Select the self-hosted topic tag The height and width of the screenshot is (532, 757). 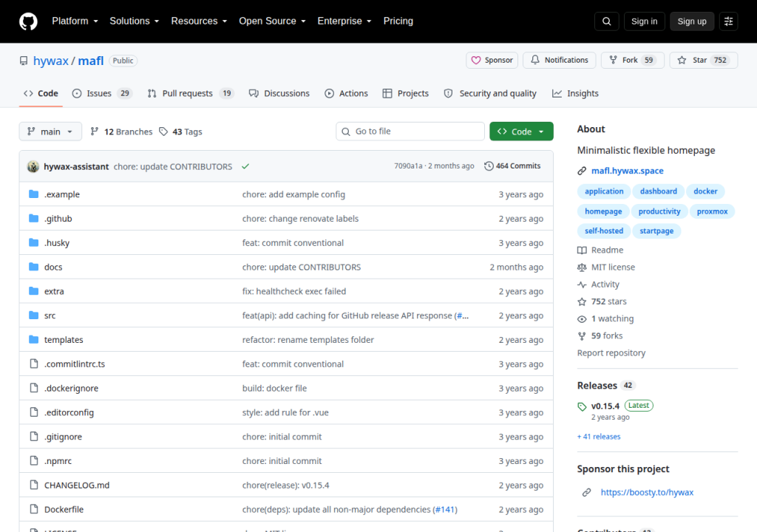604,231
